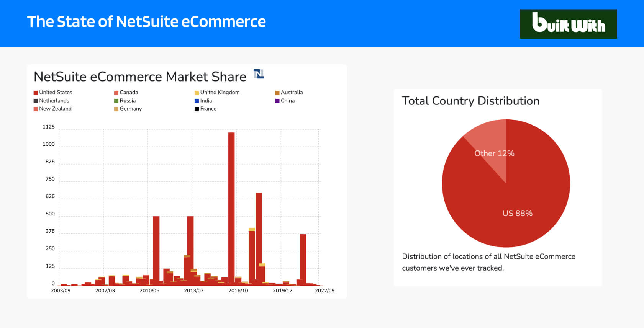Viewport: 644px width, 328px height.
Task: Click the x-axis label '2010/05'
Action: 149,291
